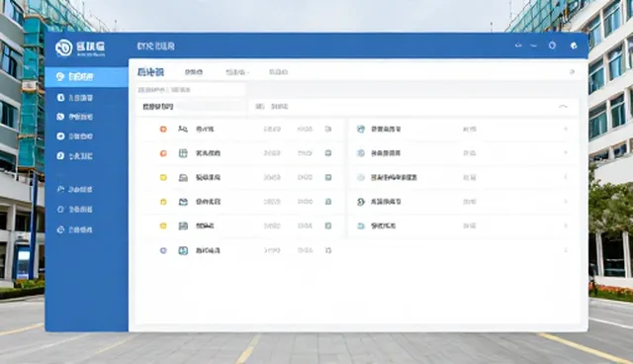
Task: Open the third tab with the trailing dash
Action: coord(237,72)
